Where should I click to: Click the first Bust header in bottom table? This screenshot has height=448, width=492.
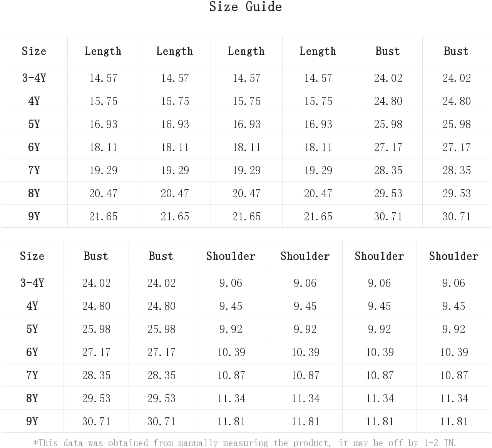click(x=96, y=256)
